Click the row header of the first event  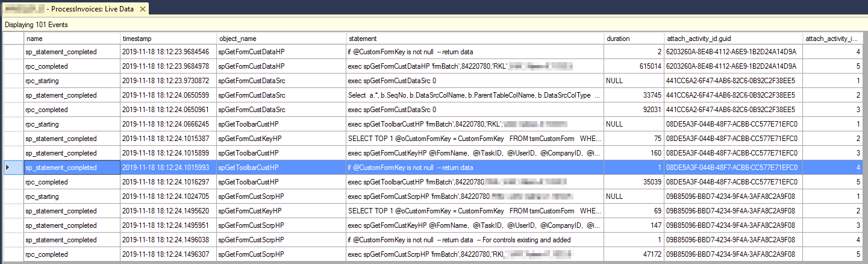pyautogui.click(x=12, y=52)
